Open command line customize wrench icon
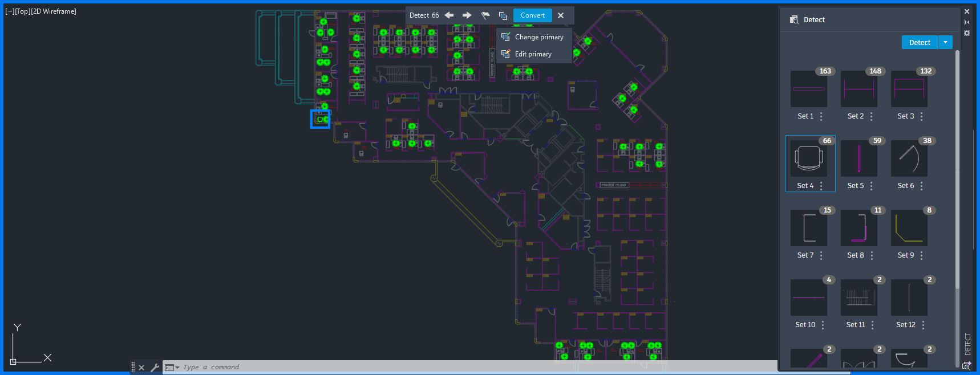 tap(155, 368)
